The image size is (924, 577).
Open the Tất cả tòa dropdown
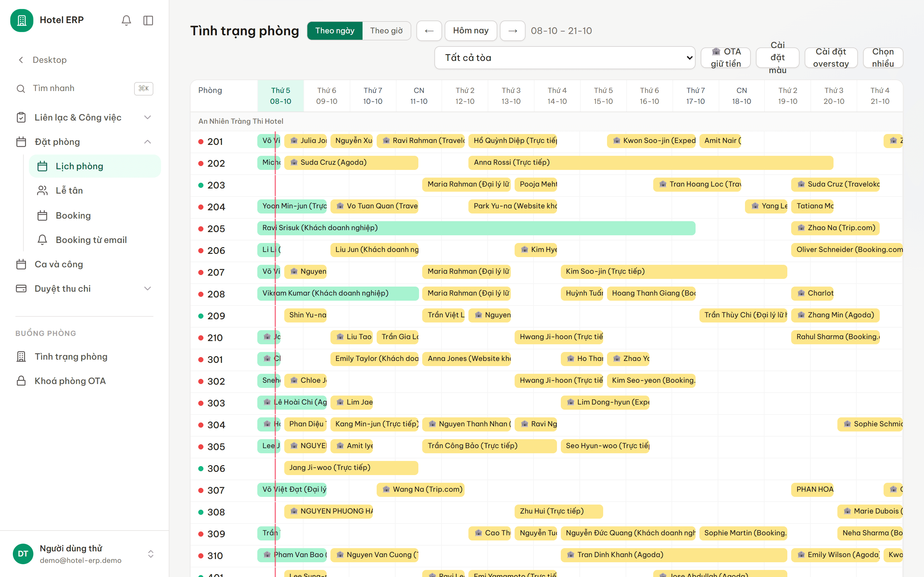(x=565, y=58)
